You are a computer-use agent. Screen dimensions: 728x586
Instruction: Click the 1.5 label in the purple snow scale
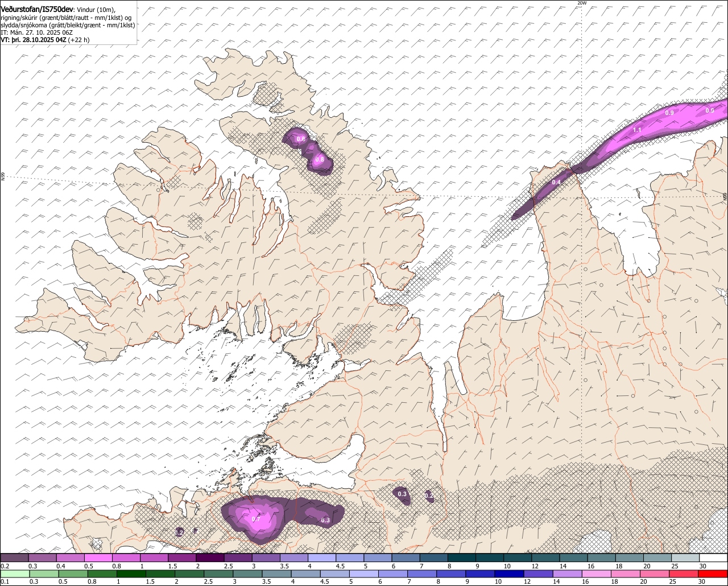point(173,566)
